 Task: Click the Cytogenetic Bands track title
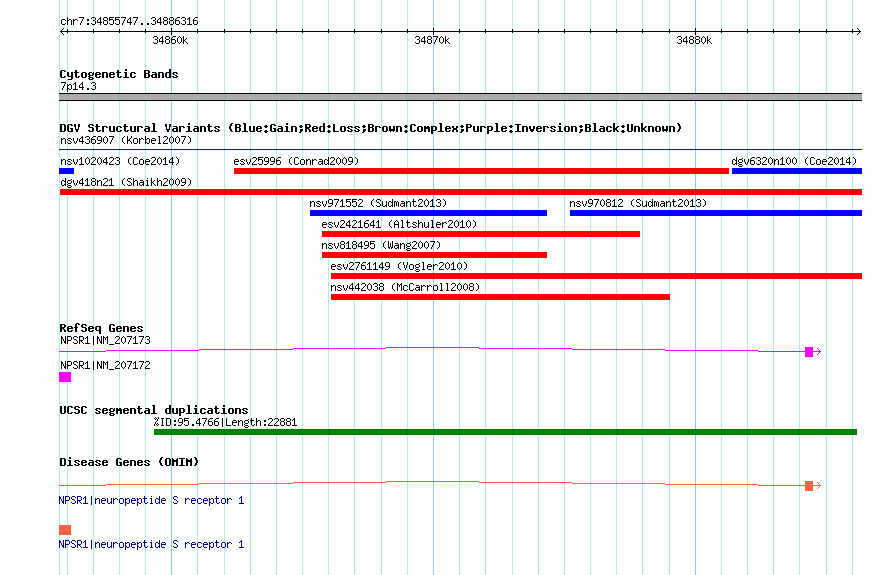(119, 74)
